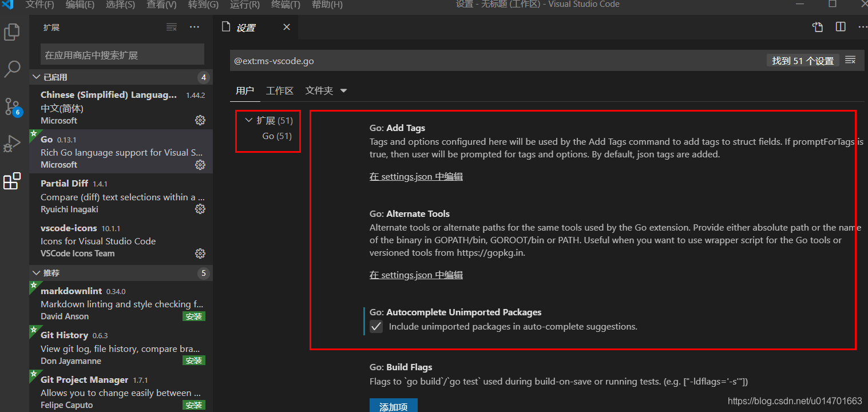
Task: Edit Add Tags in settings.json link
Action: pos(416,177)
